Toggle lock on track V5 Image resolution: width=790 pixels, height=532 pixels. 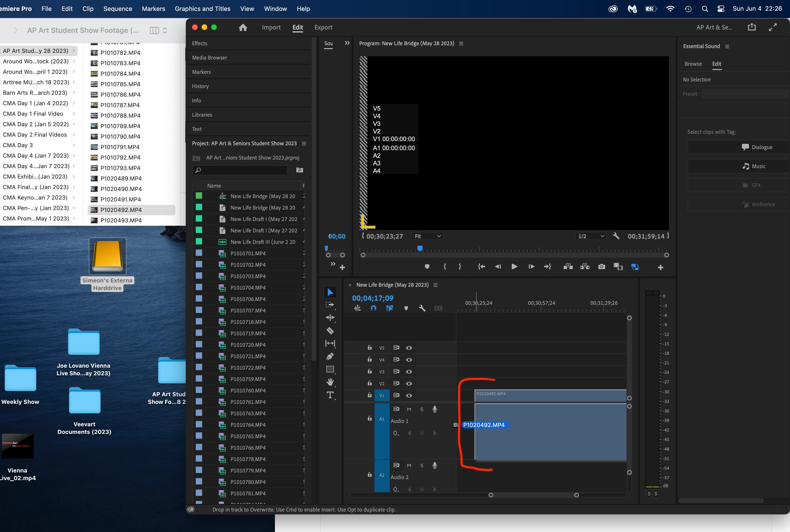(370, 347)
